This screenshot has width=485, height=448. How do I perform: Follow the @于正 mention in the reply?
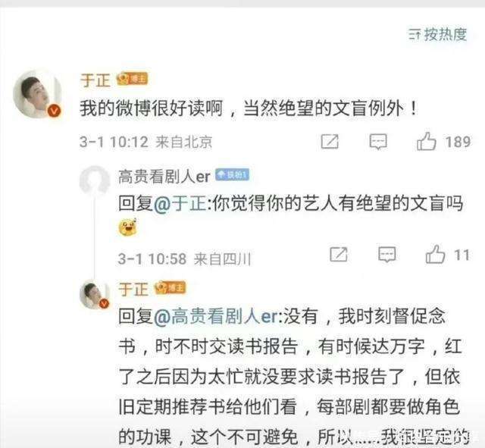(180, 204)
